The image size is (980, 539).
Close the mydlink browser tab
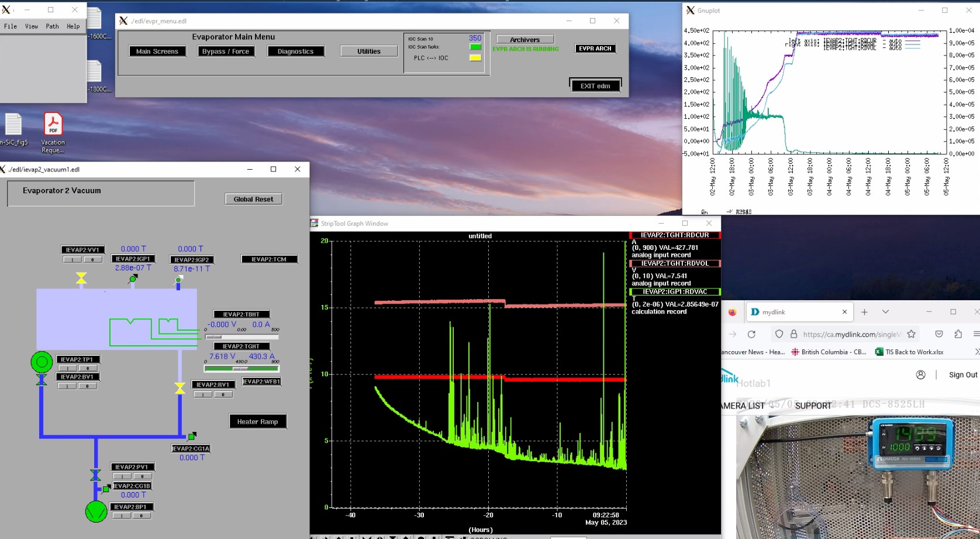pyautogui.click(x=844, y=312)
